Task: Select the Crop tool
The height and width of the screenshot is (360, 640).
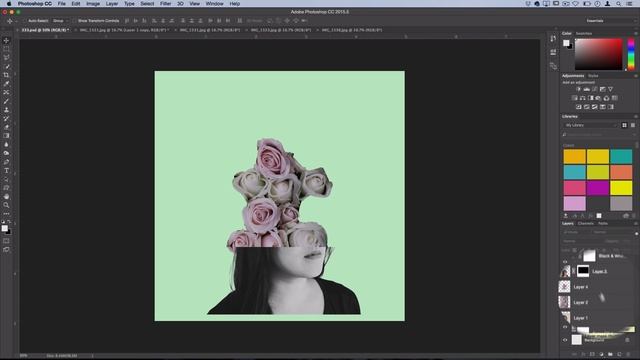Action: coord(6,75)
